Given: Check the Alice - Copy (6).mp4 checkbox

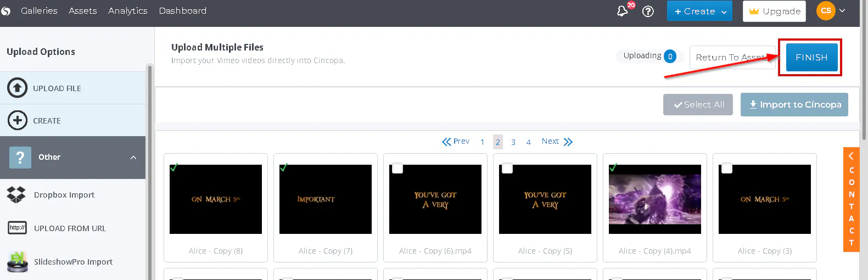Looking at the screenshot, I should tap(397, 168).
